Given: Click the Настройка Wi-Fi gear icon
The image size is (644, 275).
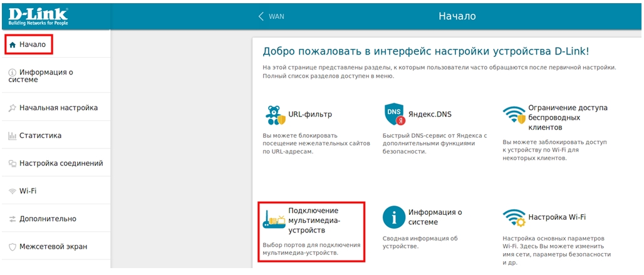Looking at the screenshot, I should pos(514,218).
